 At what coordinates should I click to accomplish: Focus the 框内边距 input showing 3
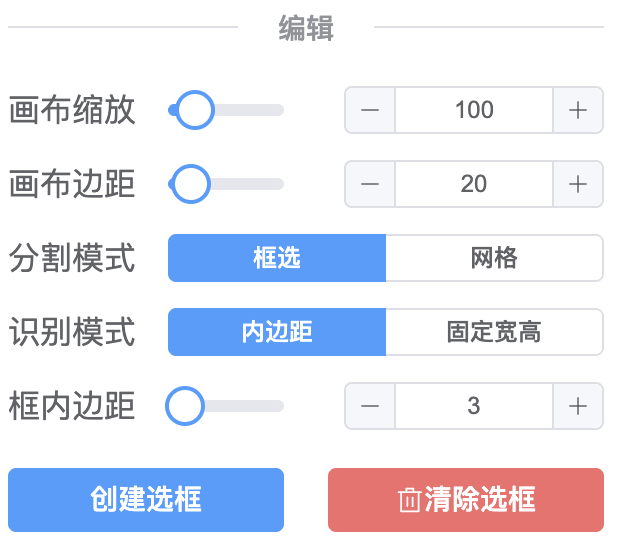(474, 406)
